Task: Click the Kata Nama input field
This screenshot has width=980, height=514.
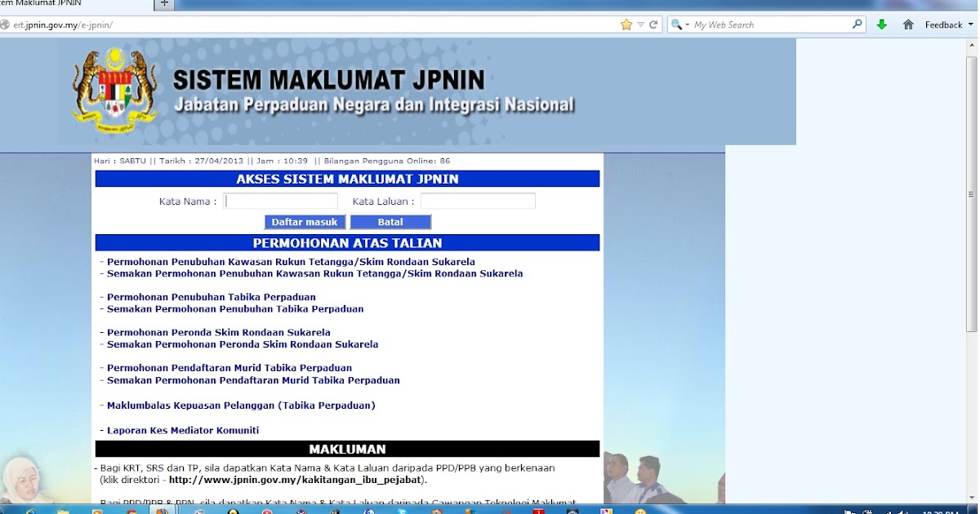Action: point(281,201)
